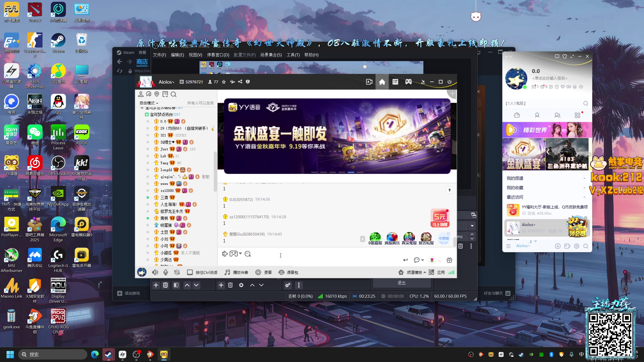
Task: Click the speaker volume icon in YY bottom bar
Action: 155,272
